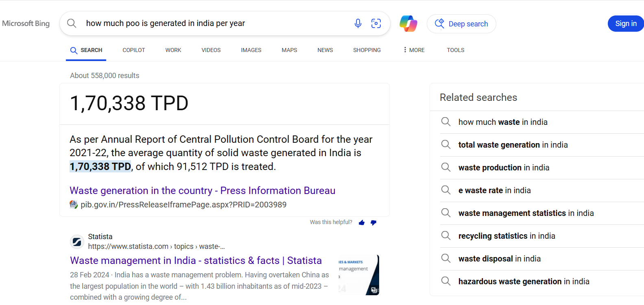Image resolution: width=644 pixels, height=305 pixels.
Task: Search 'how much waste in india'
Action: pos(503,122)
